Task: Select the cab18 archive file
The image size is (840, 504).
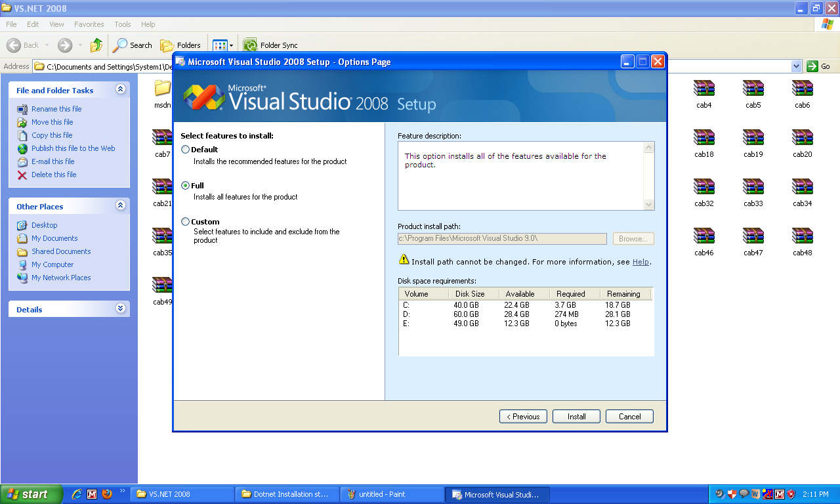Action: 704,144
